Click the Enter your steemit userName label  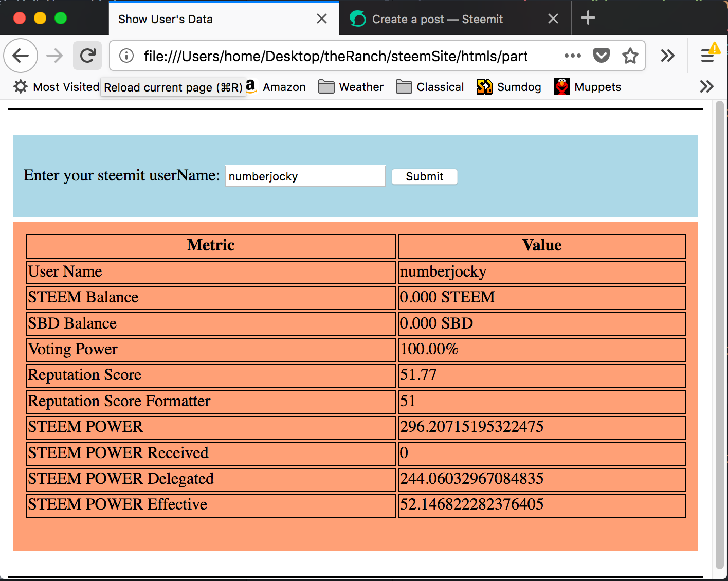122,175
